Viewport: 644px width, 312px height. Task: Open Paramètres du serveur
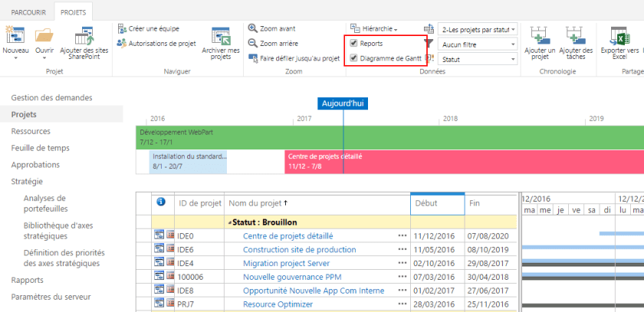click(x=51, y=297)
